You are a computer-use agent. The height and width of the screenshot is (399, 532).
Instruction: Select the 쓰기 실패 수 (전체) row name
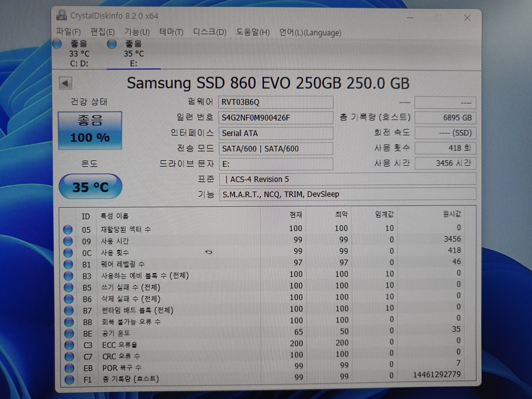131,287
